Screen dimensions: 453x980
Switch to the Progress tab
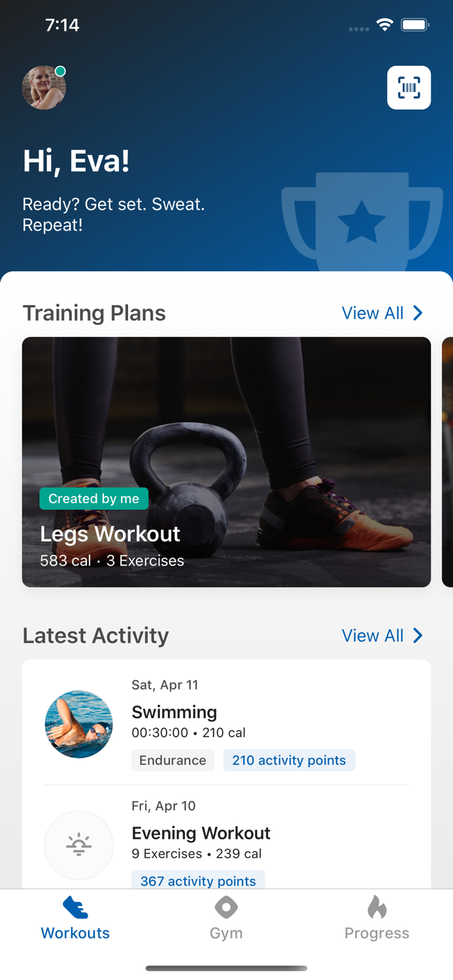coord(377,918)
